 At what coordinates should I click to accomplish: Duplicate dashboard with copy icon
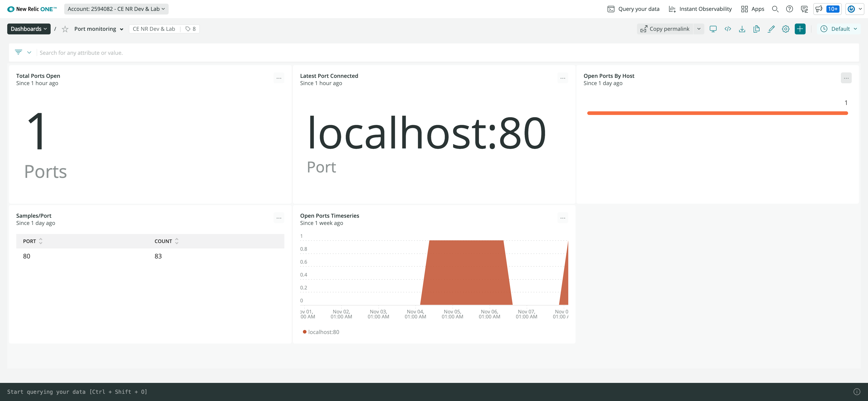point(757,29)
